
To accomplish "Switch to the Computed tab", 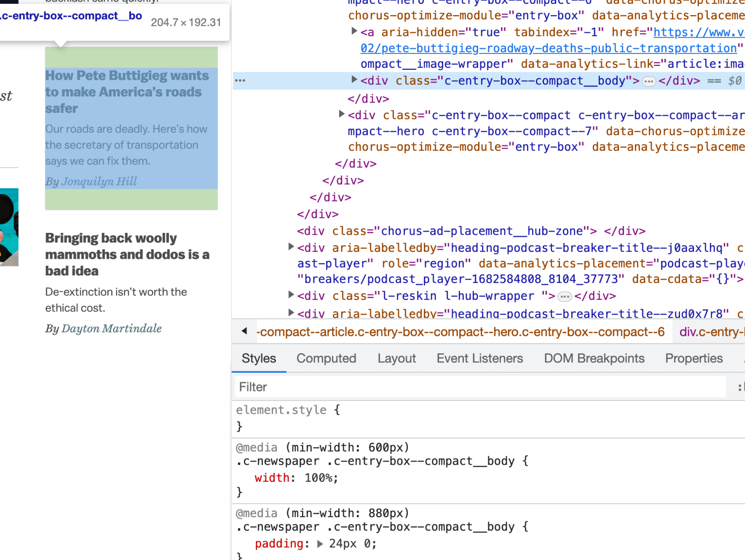I will click(326, 358).
